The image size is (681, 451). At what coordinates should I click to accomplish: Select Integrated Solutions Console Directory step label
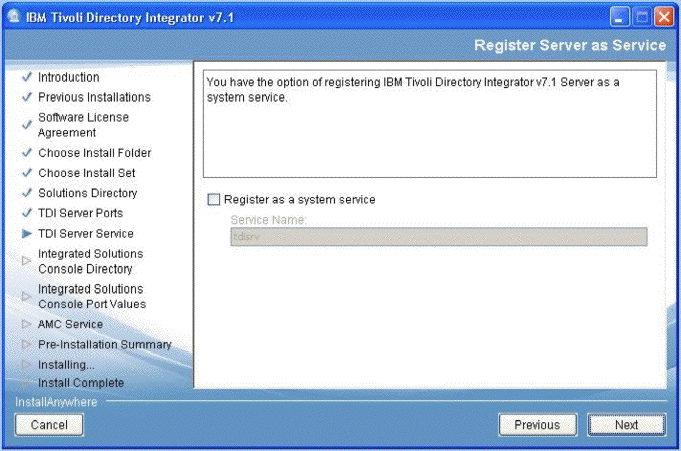click(90, 261)
